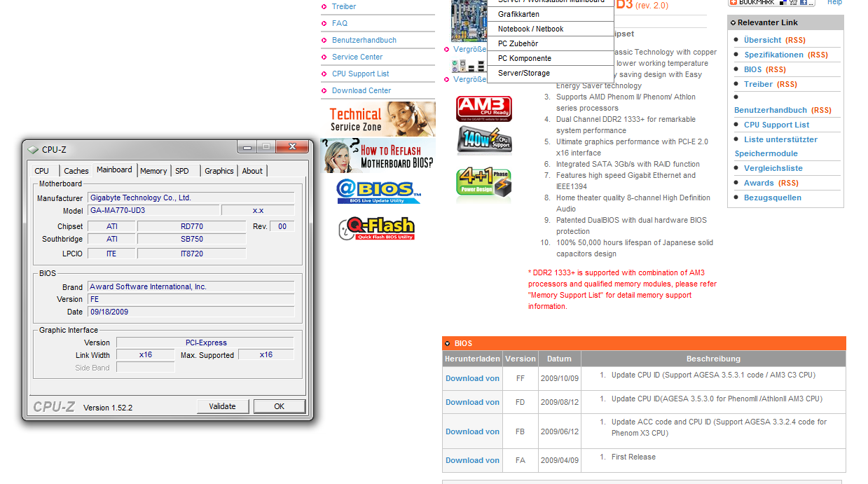Open the Download Center sidebar link
This screenshot has width=868, height=484.
361,90
